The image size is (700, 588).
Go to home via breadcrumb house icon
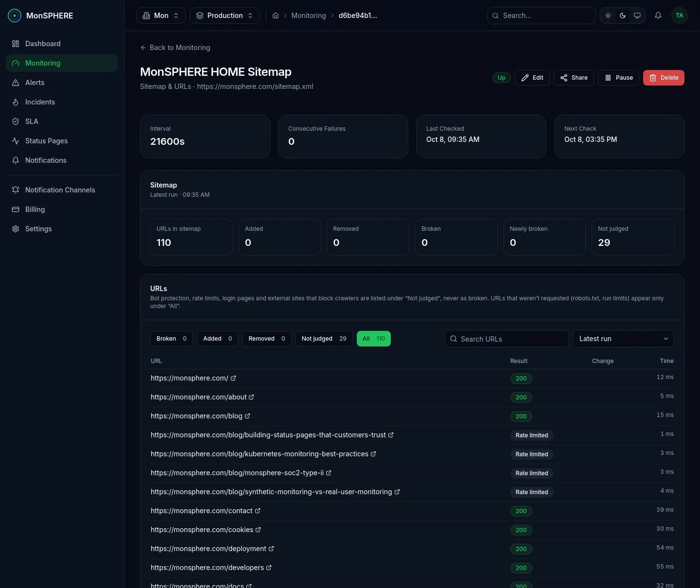[x=276, y=16]
